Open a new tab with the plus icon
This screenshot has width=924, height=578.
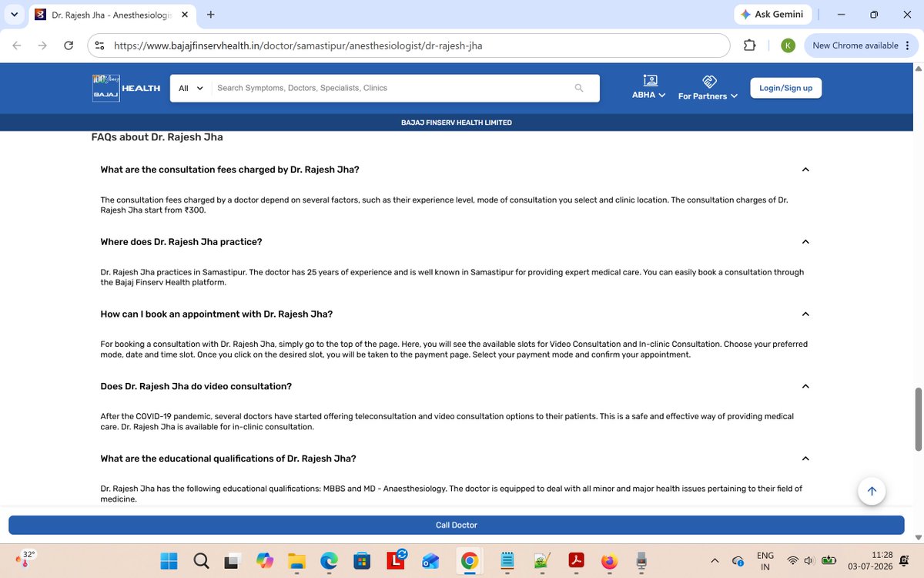[x=210, y=14]
